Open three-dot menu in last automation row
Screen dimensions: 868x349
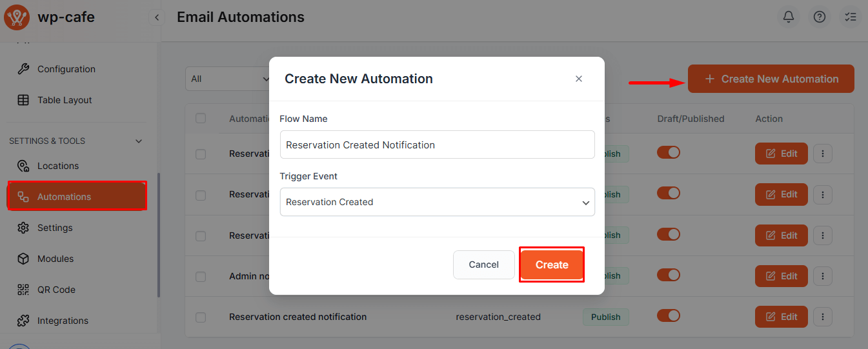[x=823, y=317]
